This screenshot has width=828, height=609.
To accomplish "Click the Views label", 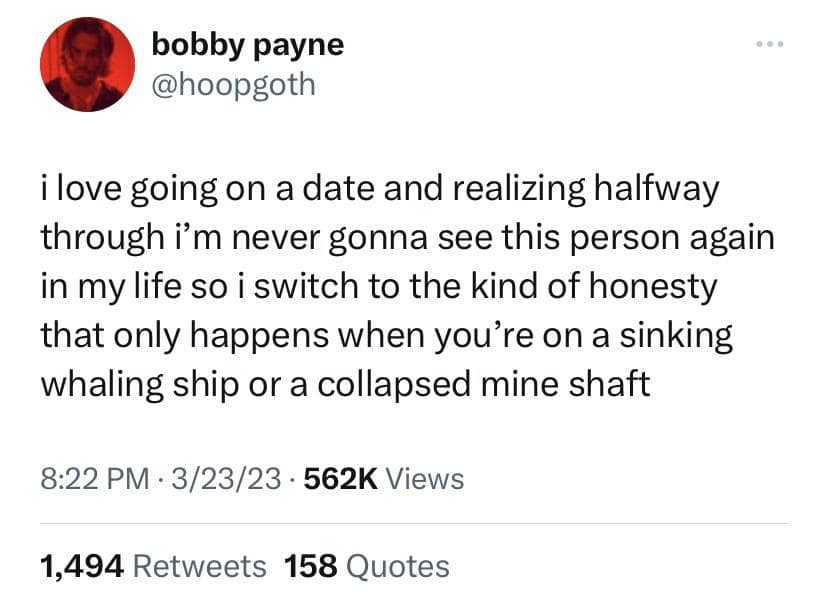I will [x=424, y=479].
